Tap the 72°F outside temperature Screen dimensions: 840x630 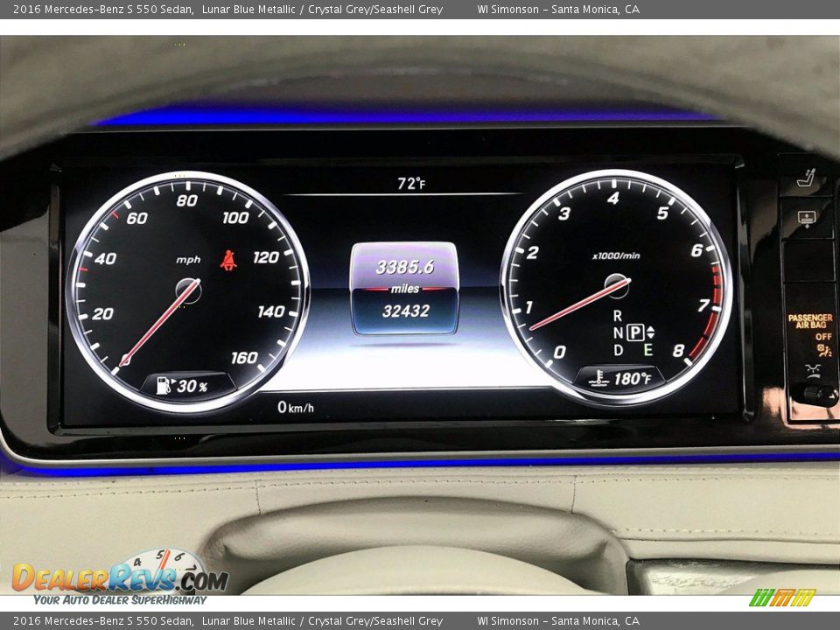click(x=411, y=184)
